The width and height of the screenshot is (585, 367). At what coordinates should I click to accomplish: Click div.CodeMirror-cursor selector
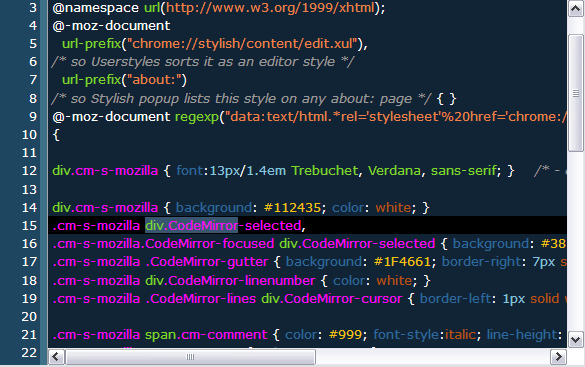(332, 299)
